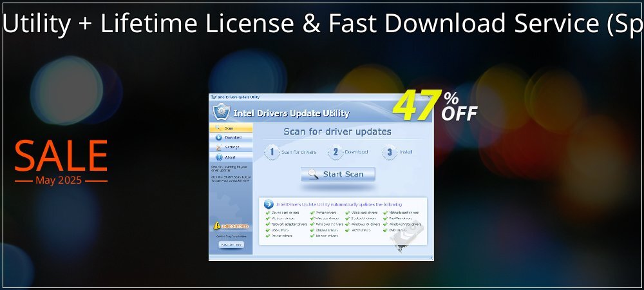Screen dimensions: 644x290
Task: Click the app screenshot thumbnail's graphics card image
Action: (x=405, y=237)
